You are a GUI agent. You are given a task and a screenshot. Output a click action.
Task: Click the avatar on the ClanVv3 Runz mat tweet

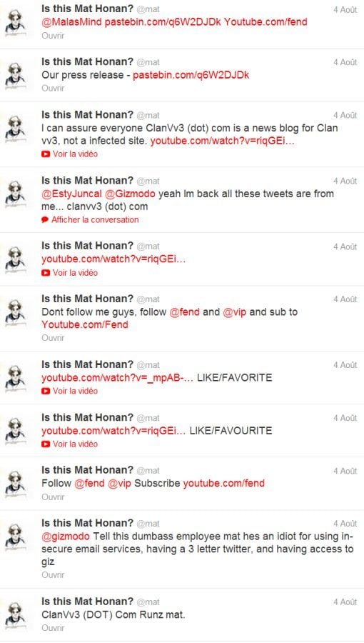pyautogui.click(x=15, y=614)
